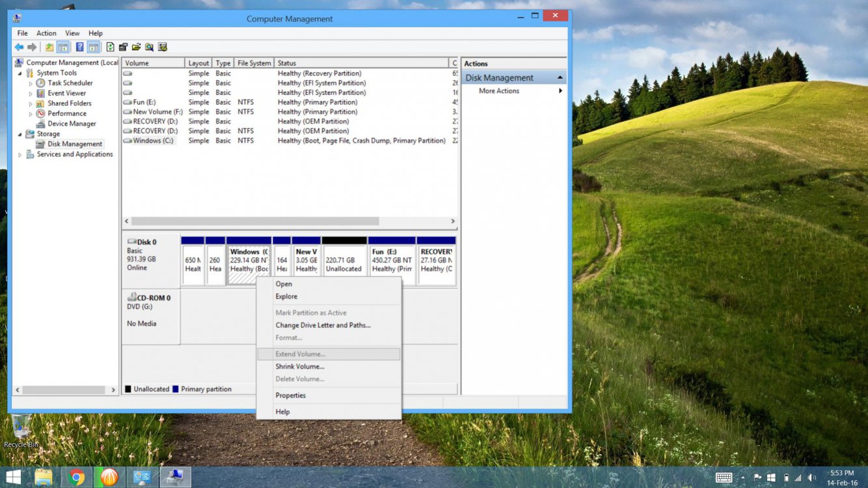
Task: Sort by the Status column header
Action: pyautogui.click(x=362, y=63)
